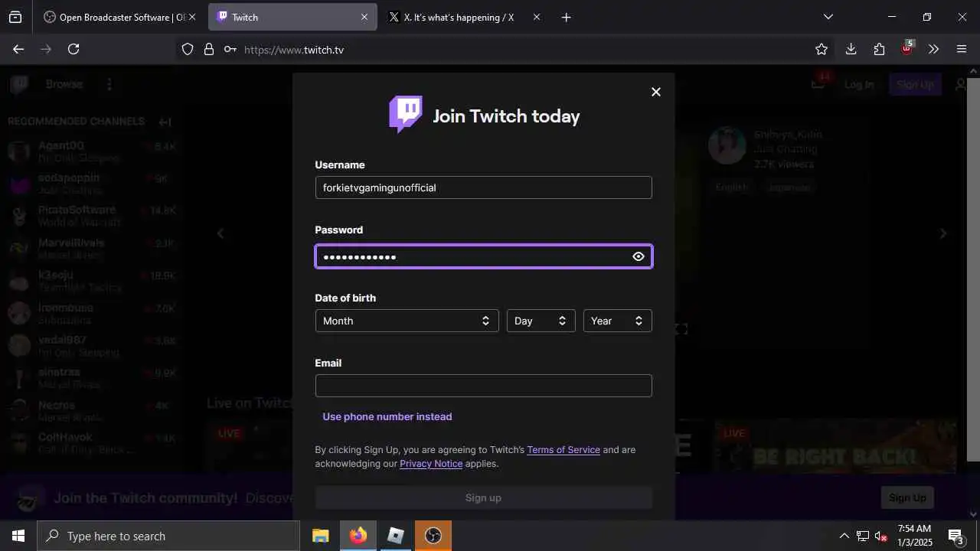Click the saved passwords key icon
The image size is (980, 551).
(230, 50)
